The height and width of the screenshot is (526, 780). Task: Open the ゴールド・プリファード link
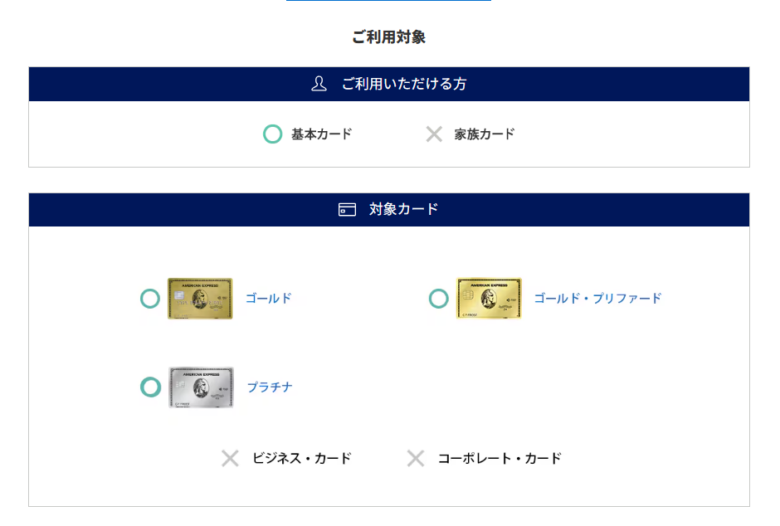[597, 299]
